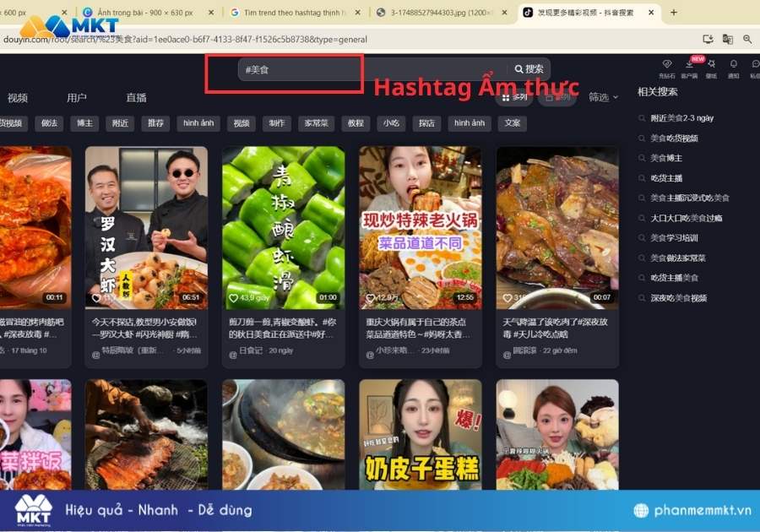760x532 pixels.
Task: Click the browser zoom magnifier icon
Action: tap(747, 38)
